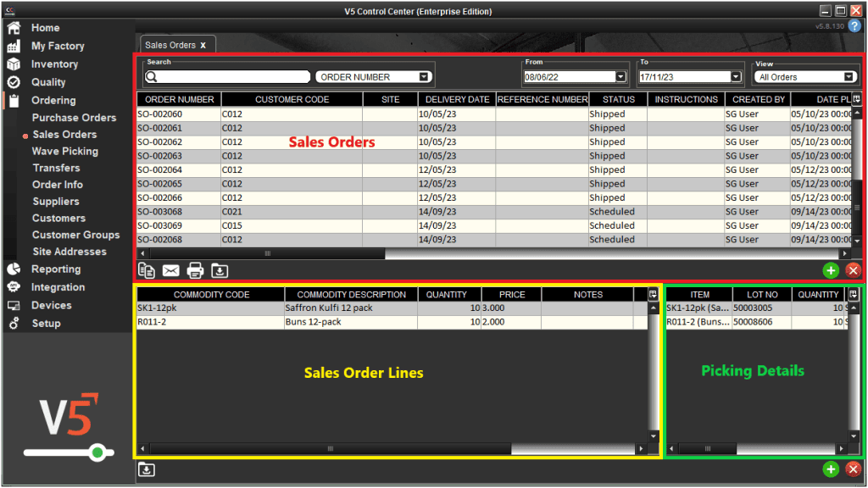
Task: Copy the sales orders grid to clipboard
Action: 146,270
